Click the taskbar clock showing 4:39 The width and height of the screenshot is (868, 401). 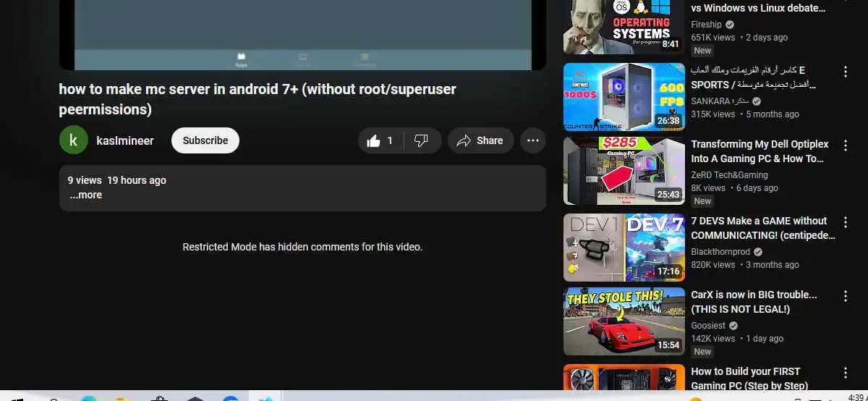[859, 397]
